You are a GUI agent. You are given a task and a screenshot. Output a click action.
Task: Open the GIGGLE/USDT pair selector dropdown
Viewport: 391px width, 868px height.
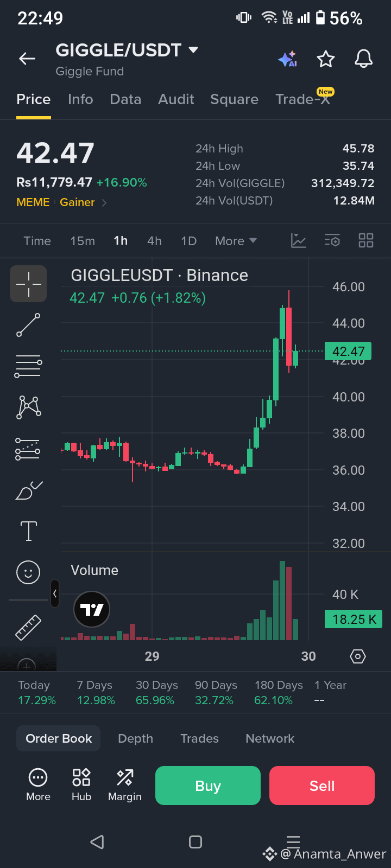click(x=127, y=50)
